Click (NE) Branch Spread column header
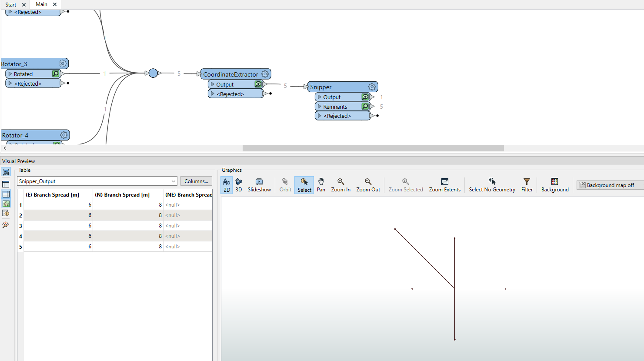 point(188,194)
